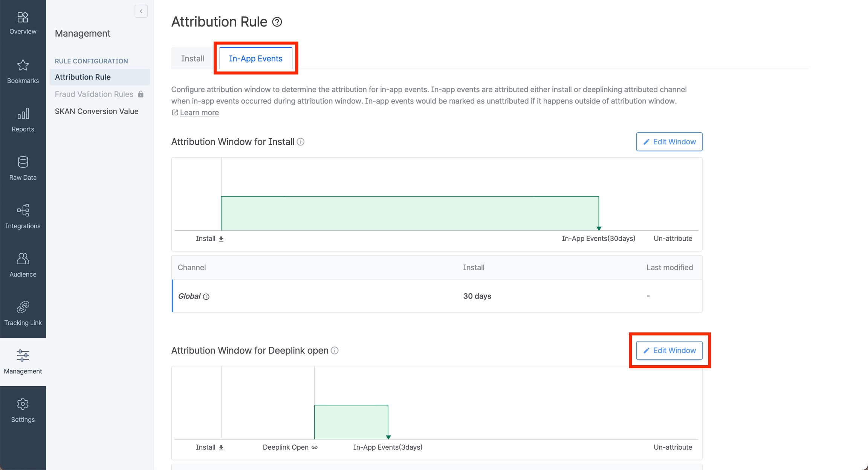Open Reports bar chart icon

[x=23, y=114]
